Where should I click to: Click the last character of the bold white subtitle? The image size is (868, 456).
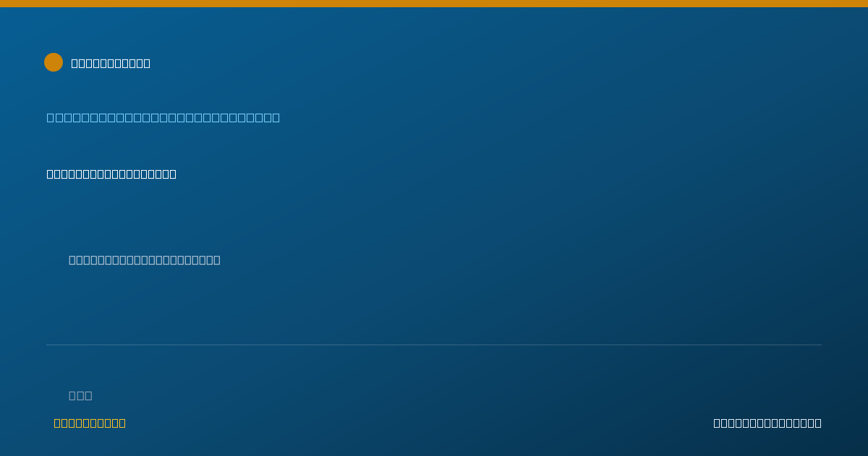click(173, 174)
